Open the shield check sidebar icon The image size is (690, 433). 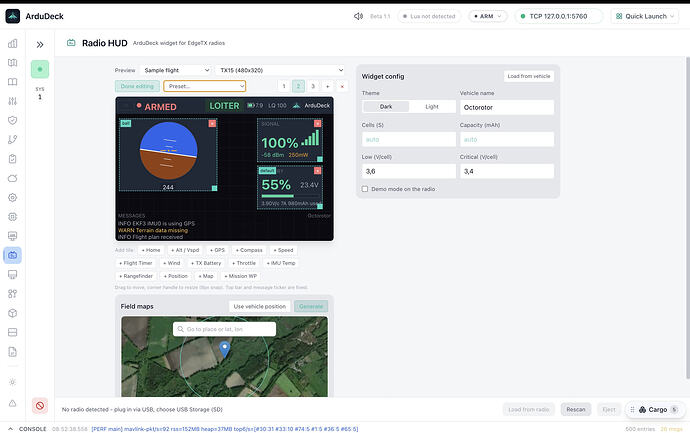[x=13, y=120]
